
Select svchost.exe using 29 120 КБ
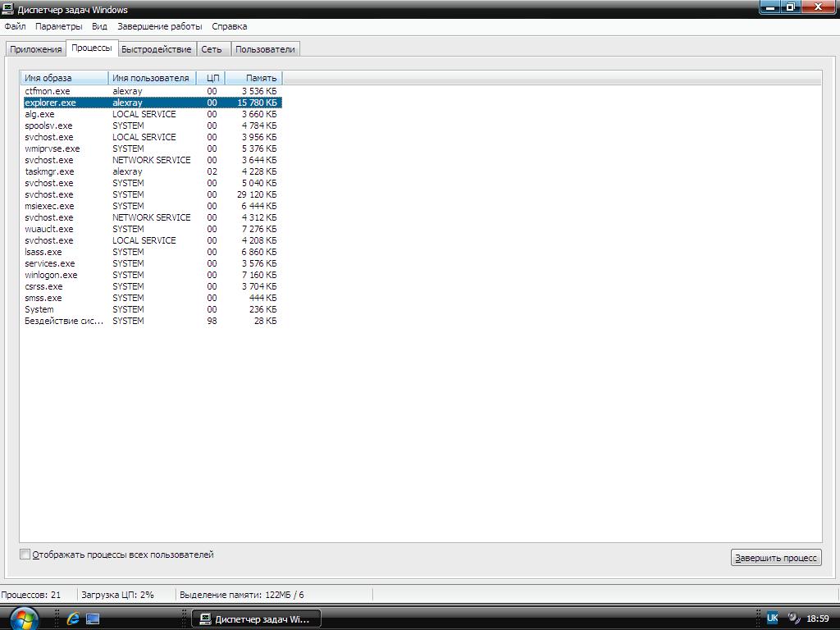tap(152, 194)
